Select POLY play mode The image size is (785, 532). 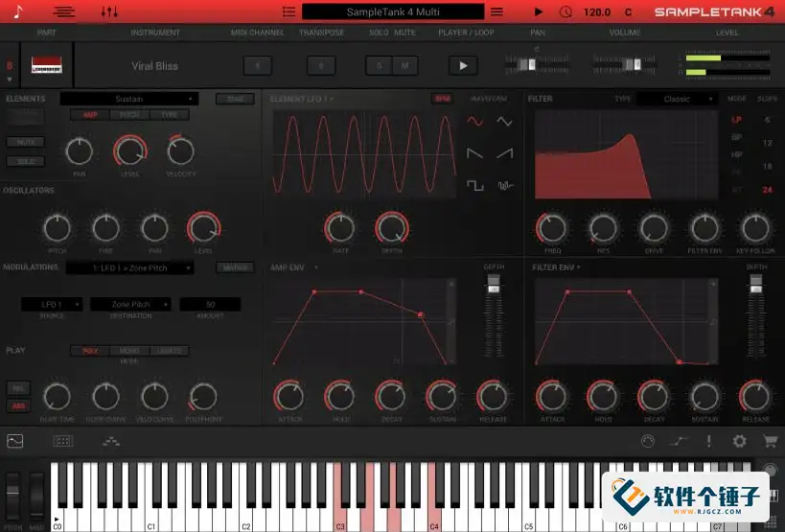pos(90,351)
